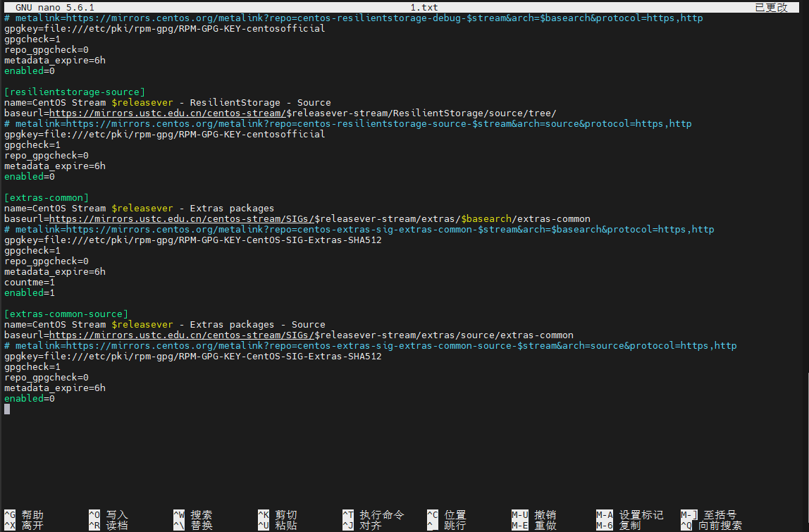Click the 已更改 modified status indicator
The image size is (809, 532).
tap(771, 7)
